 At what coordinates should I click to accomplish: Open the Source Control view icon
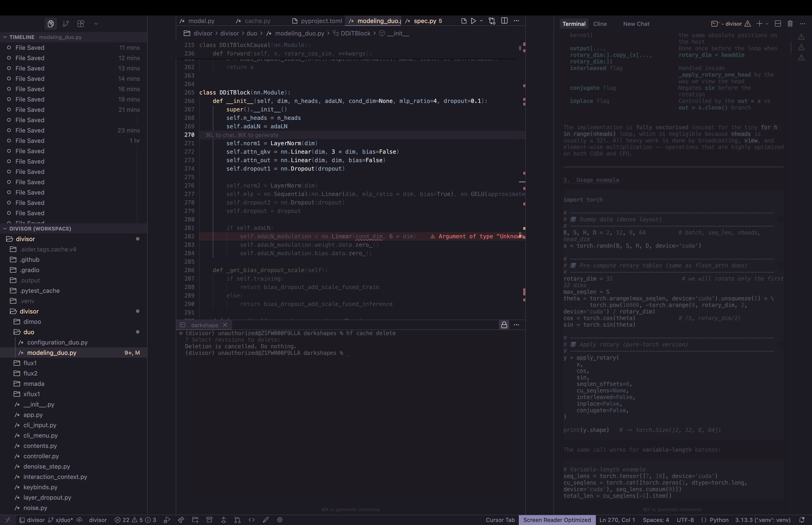coord(66,24)
